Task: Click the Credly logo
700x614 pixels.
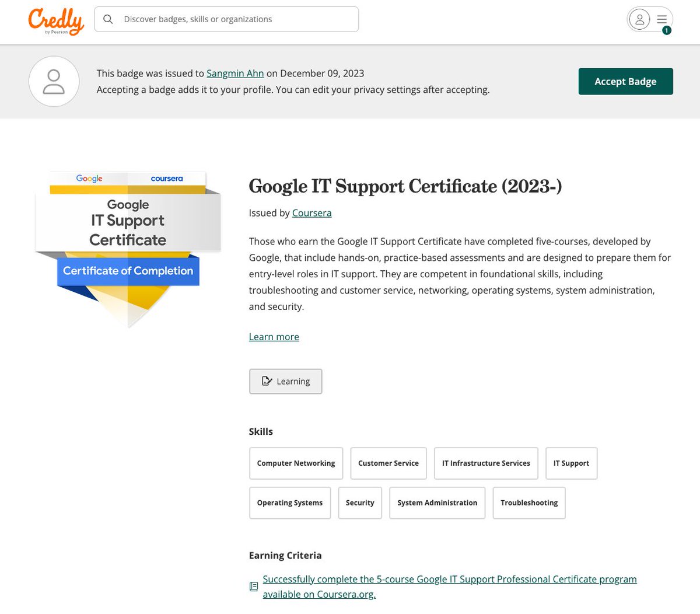Action: [56, 19]
